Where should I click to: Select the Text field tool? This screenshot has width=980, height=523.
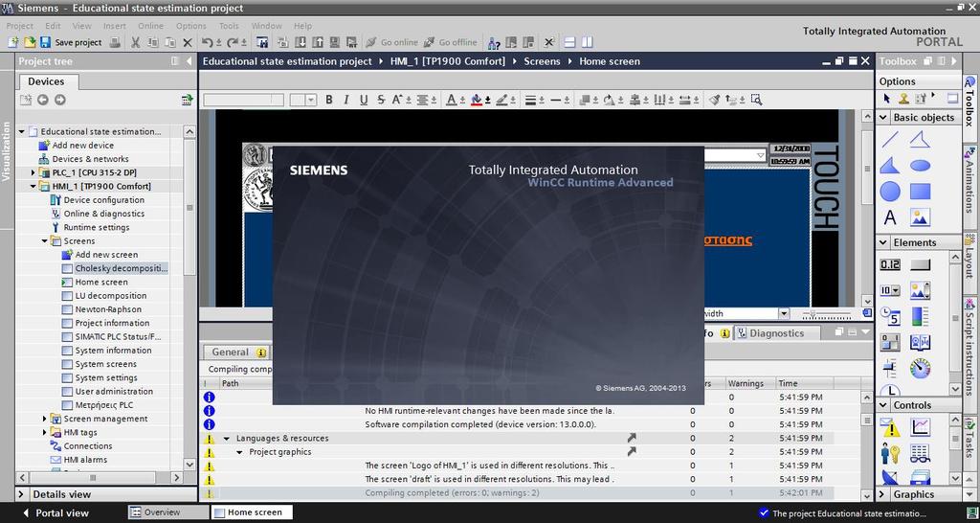[x=890, y=217]
